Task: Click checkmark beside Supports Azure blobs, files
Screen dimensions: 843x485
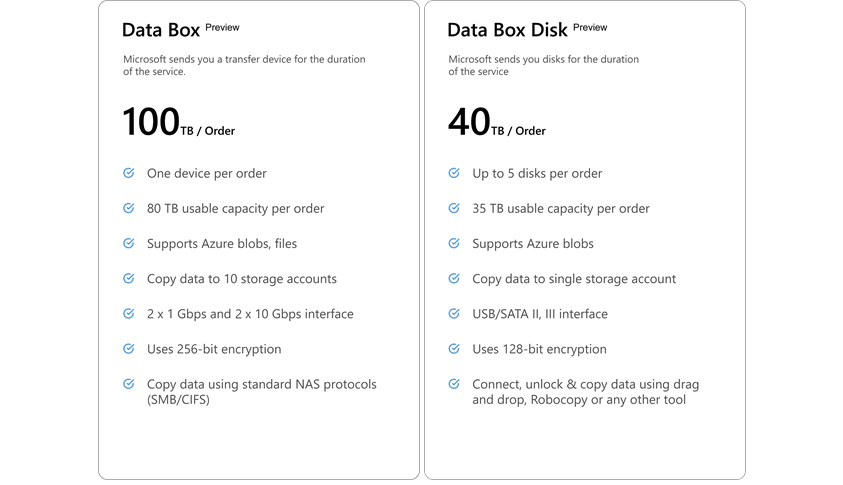Action: click(x=128, y=243)
